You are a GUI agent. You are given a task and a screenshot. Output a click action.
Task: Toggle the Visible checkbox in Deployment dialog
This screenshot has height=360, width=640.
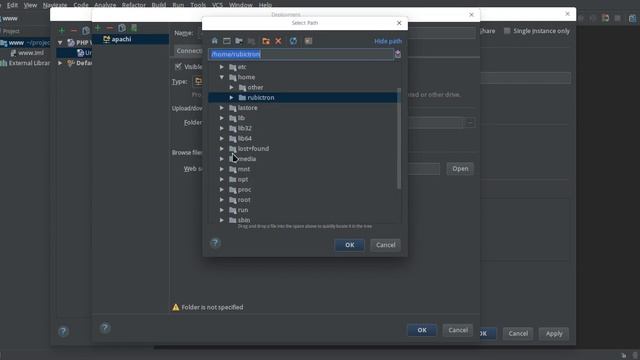click(178, 66)
